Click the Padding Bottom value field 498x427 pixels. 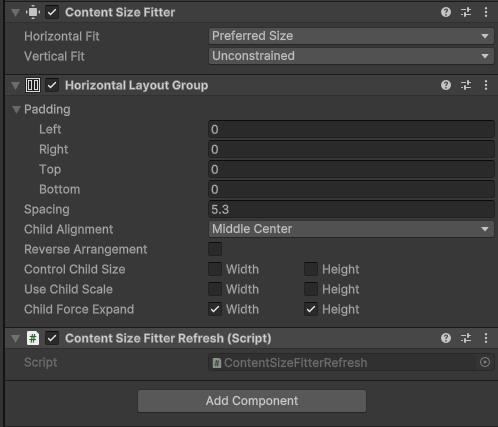pyautogui.click(x=351, y=189)
